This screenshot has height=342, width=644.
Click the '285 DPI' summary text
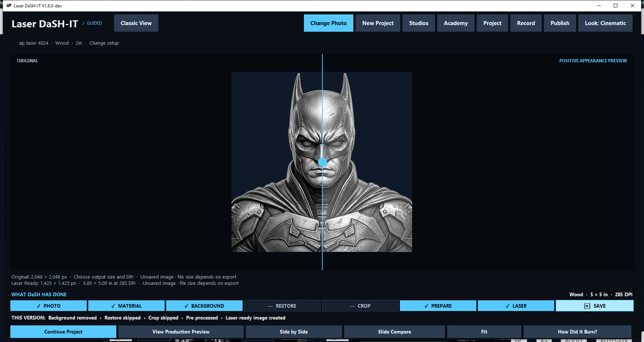pos(624,294)
